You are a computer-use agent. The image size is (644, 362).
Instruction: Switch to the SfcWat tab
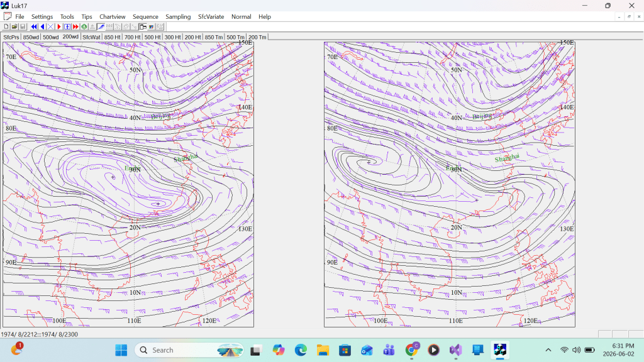tap(91, 37)
